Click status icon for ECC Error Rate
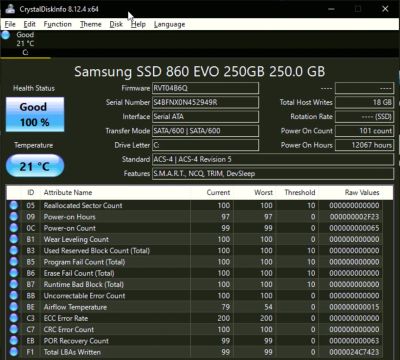Screen dimensions: 400x360 click(x=14, y=318)
